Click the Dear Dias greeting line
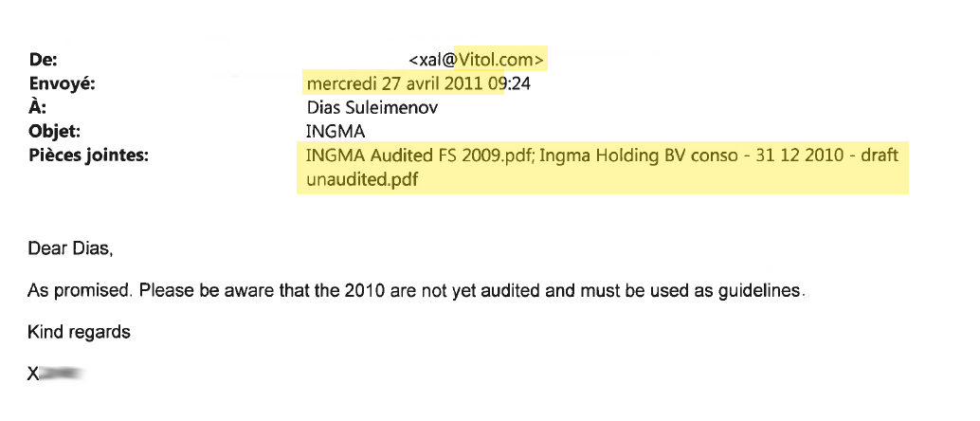 (71, 249)
